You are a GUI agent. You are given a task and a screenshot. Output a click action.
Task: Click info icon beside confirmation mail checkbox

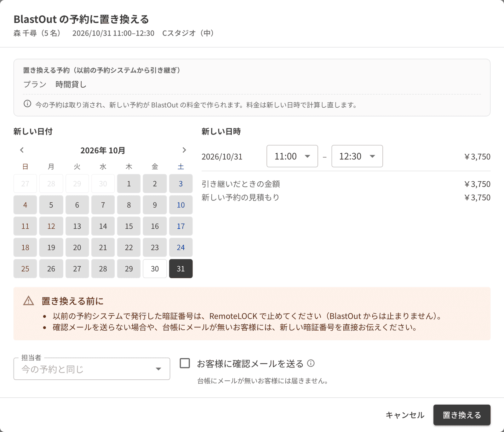(x=311, y=363)
